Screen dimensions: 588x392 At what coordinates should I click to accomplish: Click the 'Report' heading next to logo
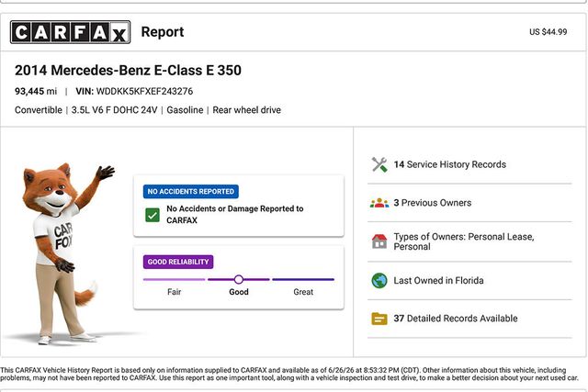pos(163,32)
